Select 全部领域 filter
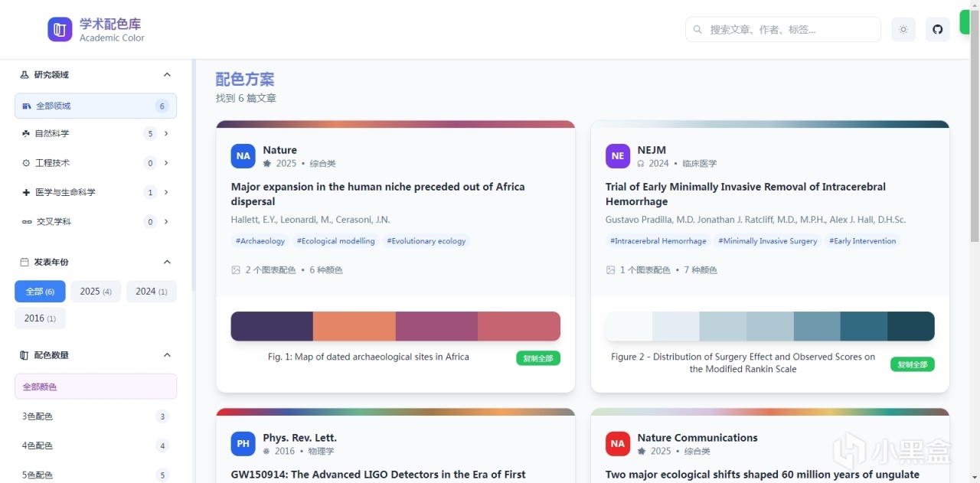This screenshot has height=483, width=980. 96,106
